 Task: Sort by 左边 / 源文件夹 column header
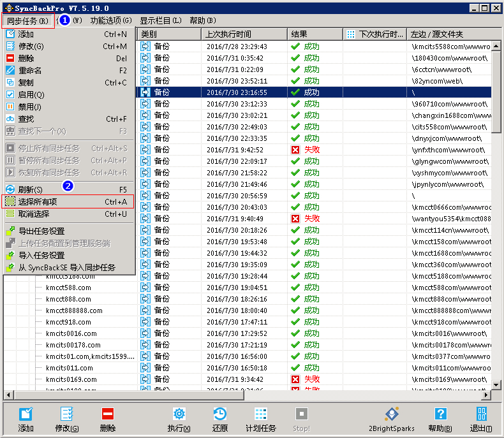pyautogui.click(x=453, y=34)
